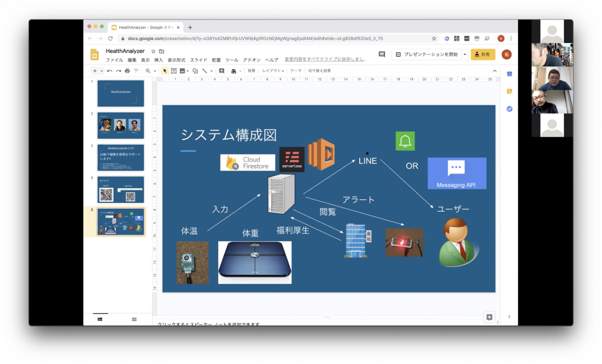
Task: Open the ツール menu
Action: pos(232,61)
